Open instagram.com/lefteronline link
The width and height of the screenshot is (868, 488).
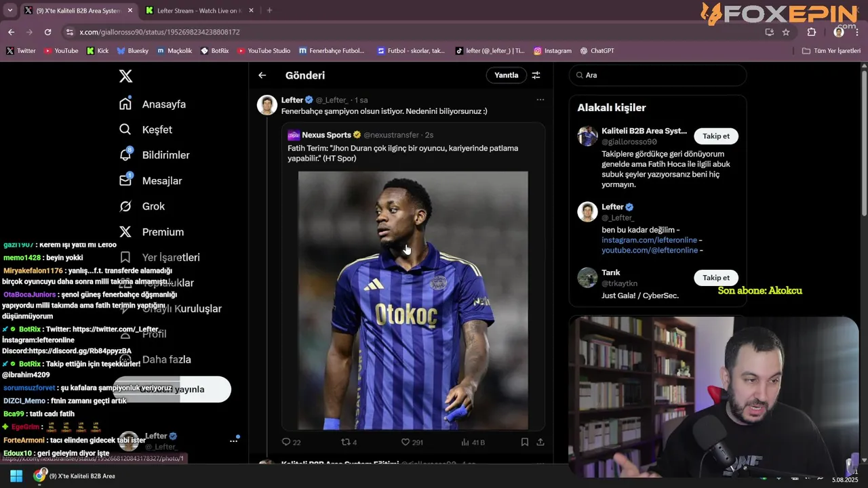pyautogui.click(x=649, y=240)
